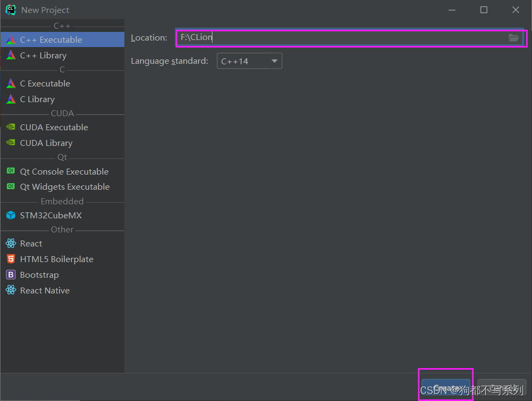
Task: Open the Language standard C++14 dropdown
Action: 249,61
